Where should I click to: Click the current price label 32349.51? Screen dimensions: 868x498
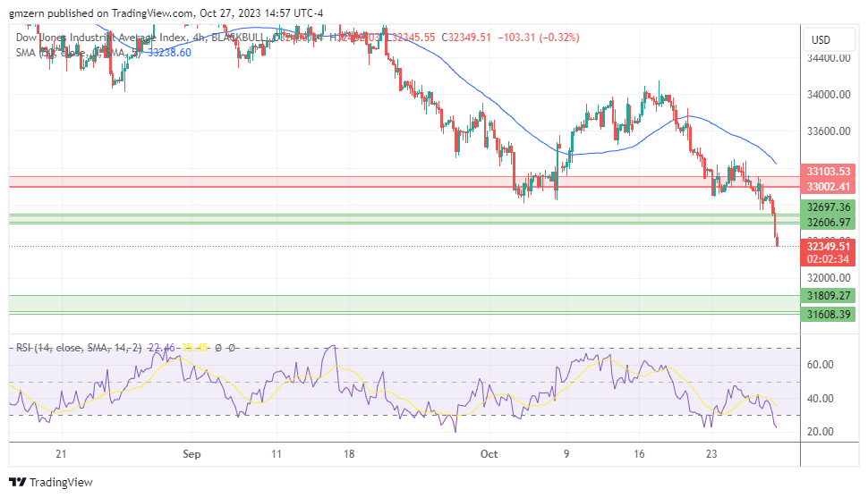click(x=828, y=246)
